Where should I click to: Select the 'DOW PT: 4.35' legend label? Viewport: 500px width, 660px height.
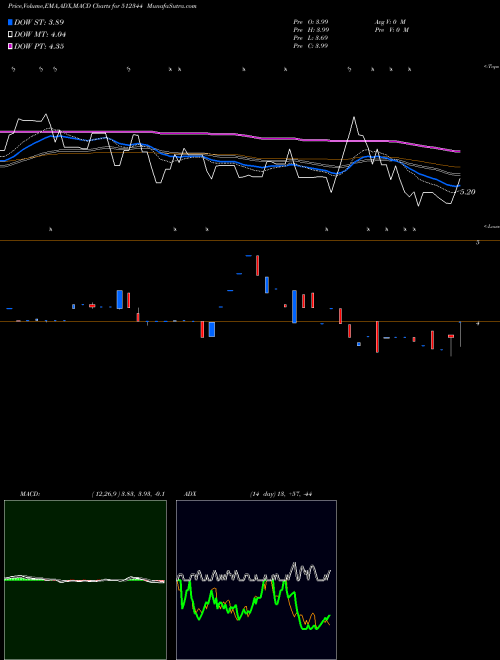[39, 47]
